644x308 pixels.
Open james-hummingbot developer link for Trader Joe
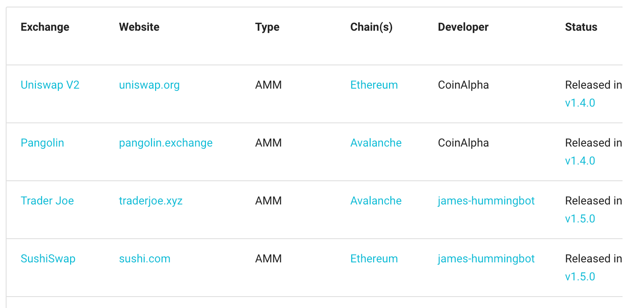[486, 201]
